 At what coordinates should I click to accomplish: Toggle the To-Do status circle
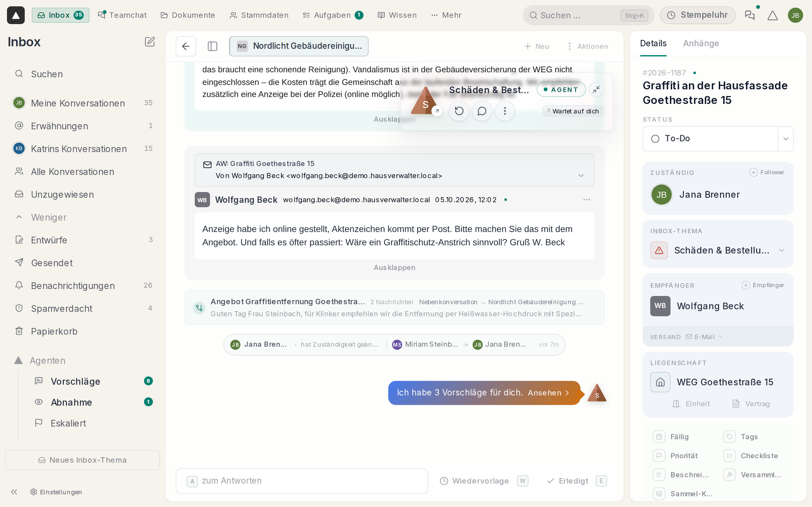click(655, 139)
